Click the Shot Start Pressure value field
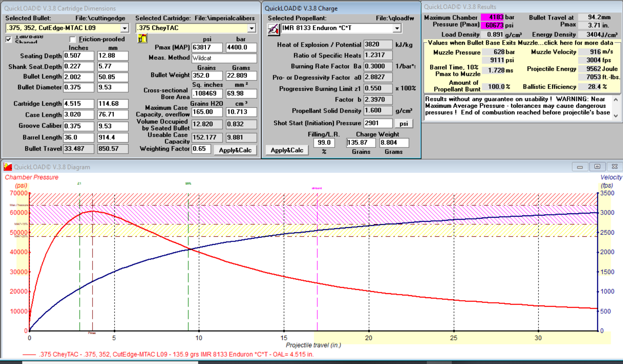Screen dimensions: 623x364 coord(378,123)
